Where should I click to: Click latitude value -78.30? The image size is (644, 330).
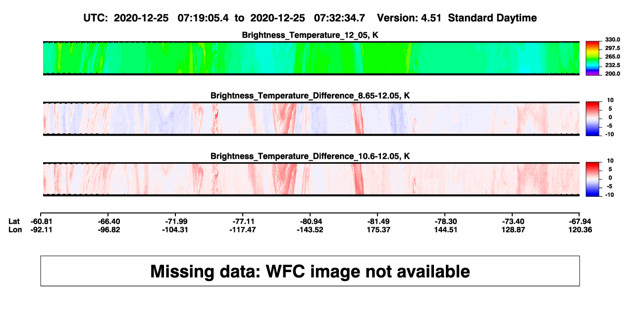tap(445, 221)
